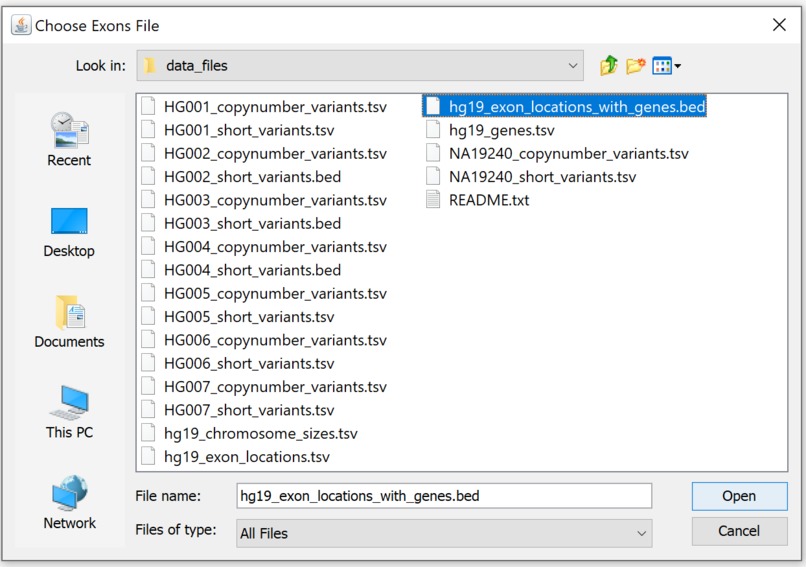This screenshot has height=567, width=806.
Task: Select HG002_copynumber_variants.tsv
Action: coord(264,153)
